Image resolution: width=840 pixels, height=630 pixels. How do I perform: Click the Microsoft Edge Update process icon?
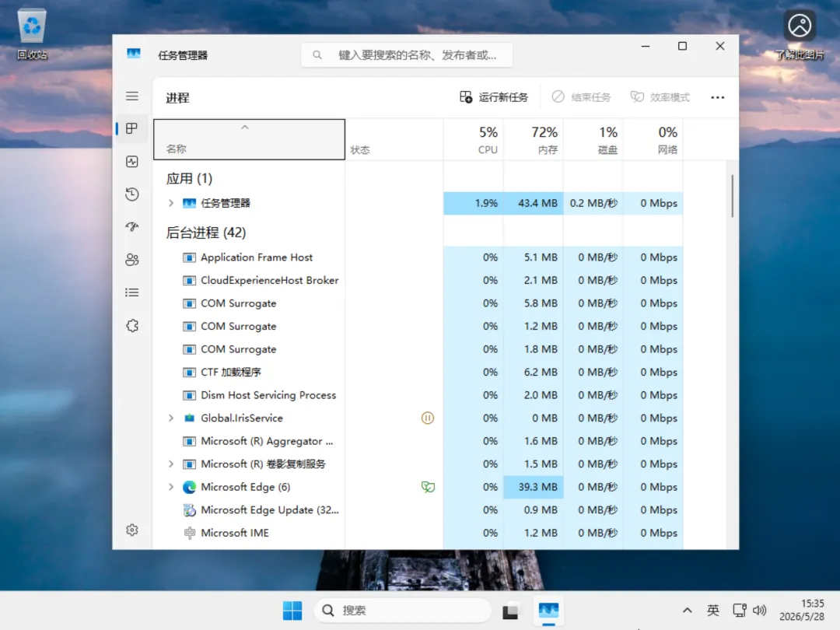pyautogui.click(x=189, y=510)
